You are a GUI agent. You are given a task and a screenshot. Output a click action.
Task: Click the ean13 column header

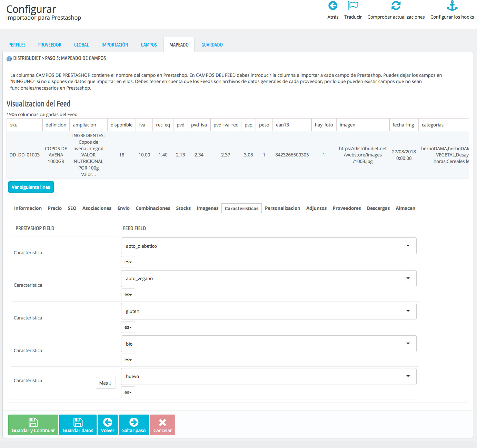pyautogui.click(x=292, y=125)
